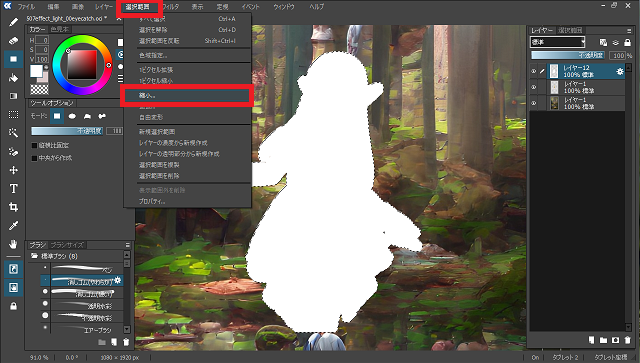The height and width of the screenshot is (363, 640).
Task: Select the Eraser tool in left toolbar
Action: [13, 40]
